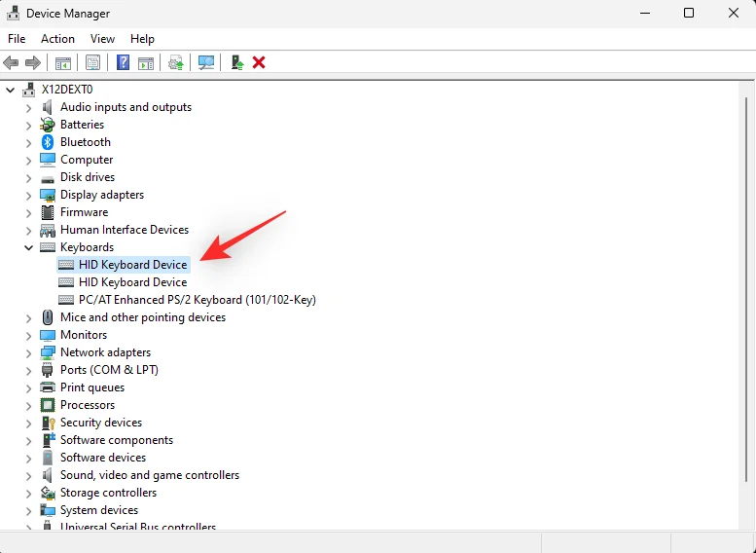Click the Update driver toolbar icon

(175, 62)
